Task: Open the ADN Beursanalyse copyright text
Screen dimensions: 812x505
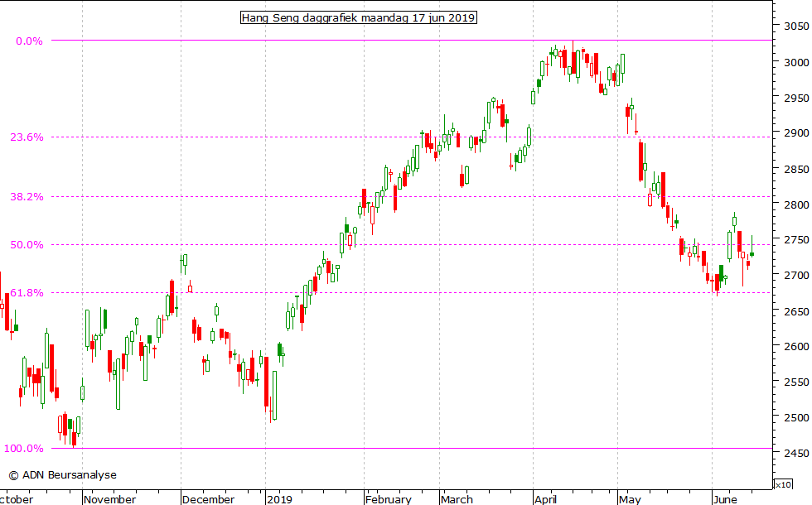Action: 63,475
